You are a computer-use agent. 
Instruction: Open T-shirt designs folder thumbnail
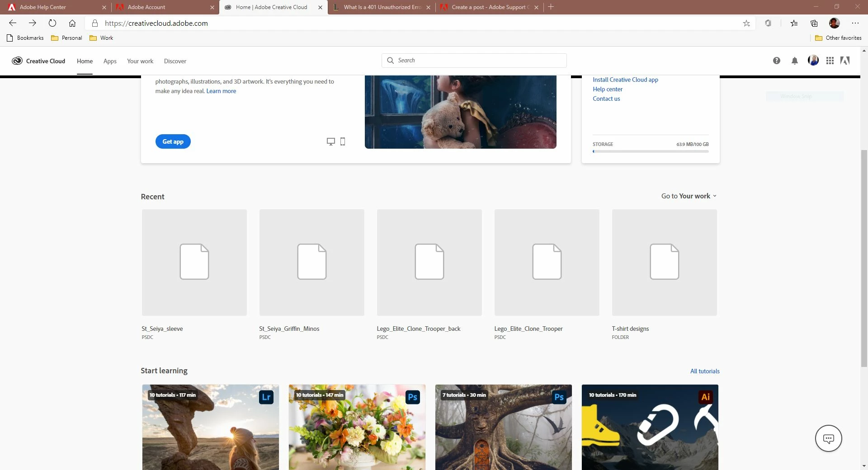click(x=665, y=263)
